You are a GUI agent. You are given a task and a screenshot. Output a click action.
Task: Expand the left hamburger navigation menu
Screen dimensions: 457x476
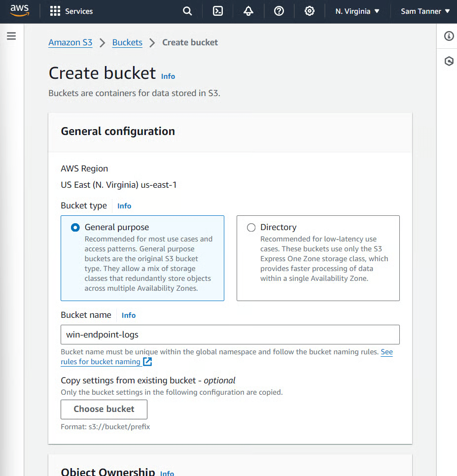(x=11, y=36)
